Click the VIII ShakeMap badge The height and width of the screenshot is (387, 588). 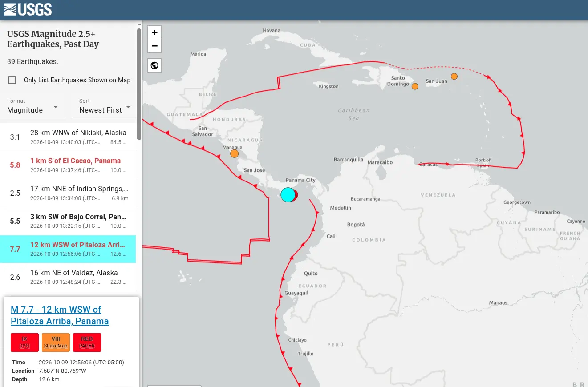click(56, 343)
